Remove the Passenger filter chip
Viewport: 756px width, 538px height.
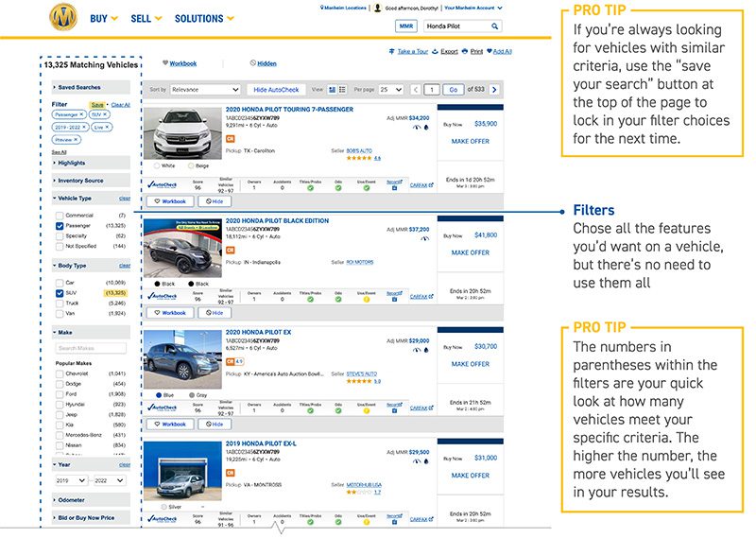81,114
